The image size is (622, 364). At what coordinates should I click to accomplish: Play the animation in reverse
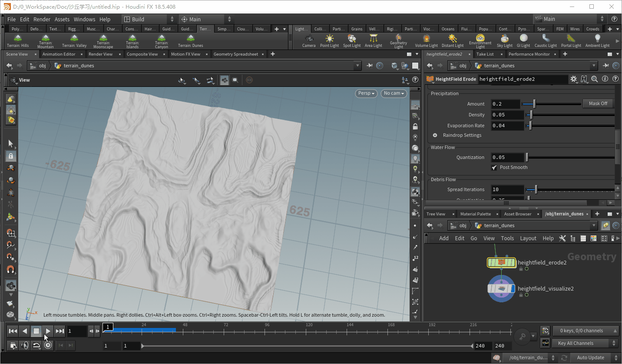point(25,331)
